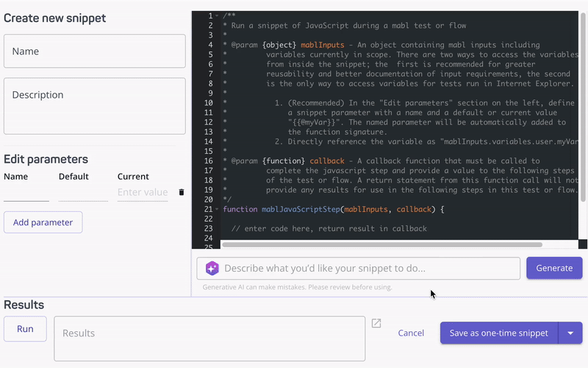Screen dimensions: 588x368
Task: Click the '@param {function} callback' line
Action: [x=381, y=160]
